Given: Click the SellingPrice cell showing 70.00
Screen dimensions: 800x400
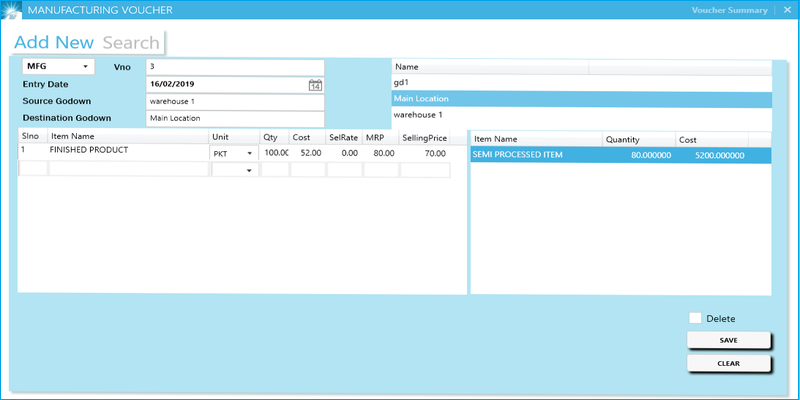Looking at the screenshot, I should click(424, 153).
